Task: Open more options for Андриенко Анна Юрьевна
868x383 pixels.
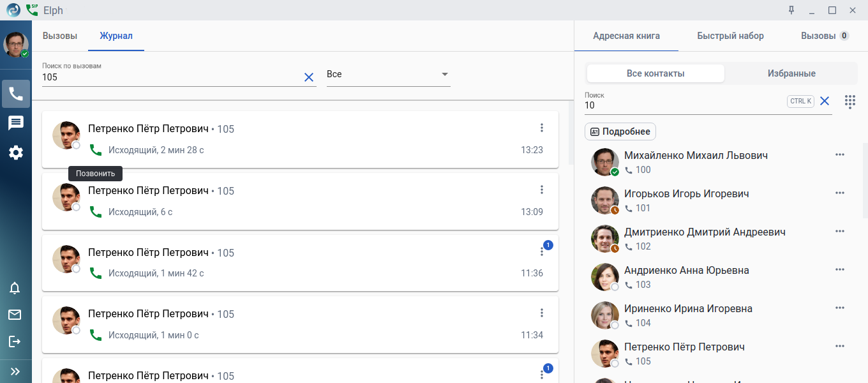Action: (x=840, y=270)
